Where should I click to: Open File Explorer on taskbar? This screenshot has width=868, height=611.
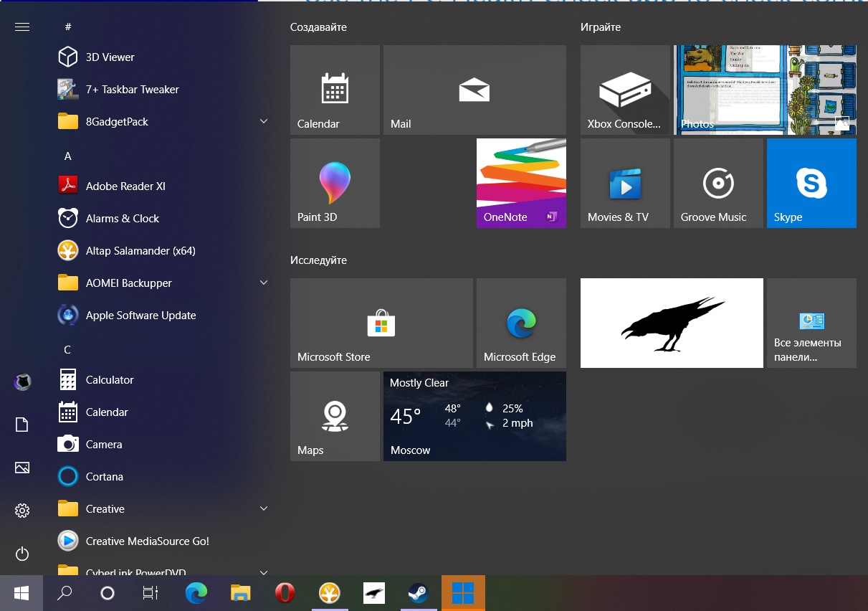pyautogui.click(x=241, y=593)
